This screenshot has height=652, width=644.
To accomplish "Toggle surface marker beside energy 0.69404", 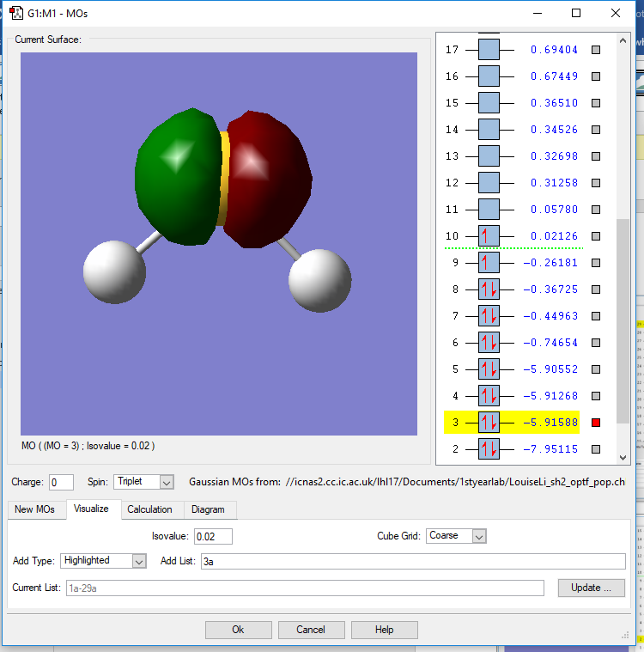I will pyautogui.click(x=596, y=50).
